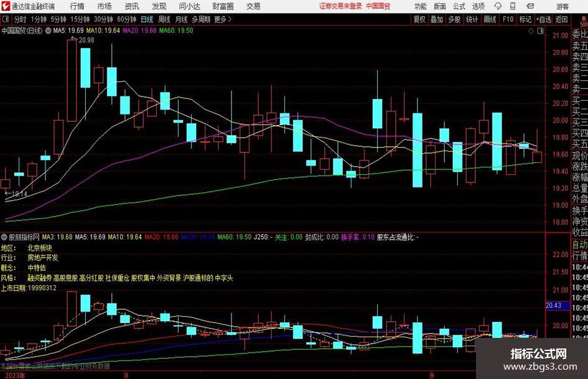Open the mobile phone icon
The image size is (588, 379).
pyautogui.click(x=513, y=6)
